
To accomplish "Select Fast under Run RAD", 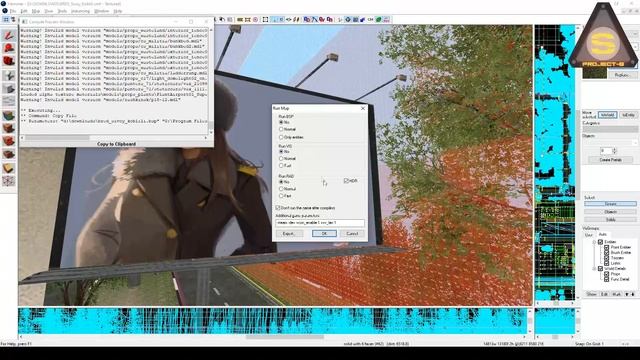I will click(281, 196).
